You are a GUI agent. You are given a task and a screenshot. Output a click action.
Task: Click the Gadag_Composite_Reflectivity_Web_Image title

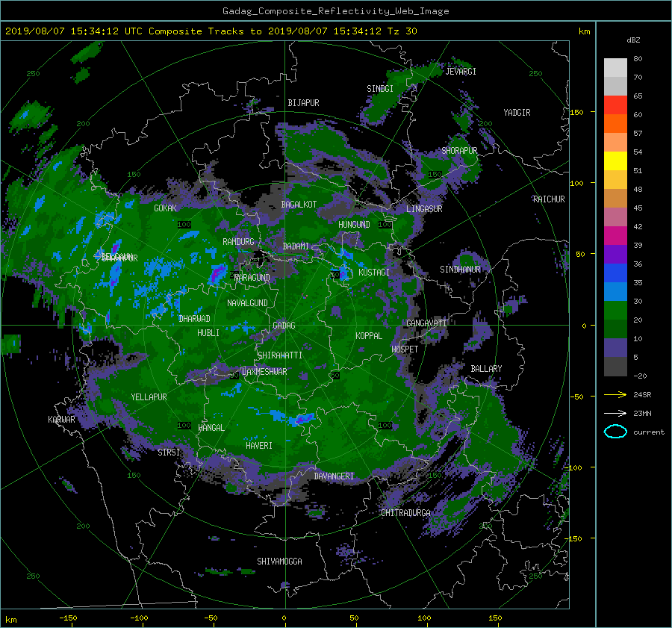coord(335,11)
